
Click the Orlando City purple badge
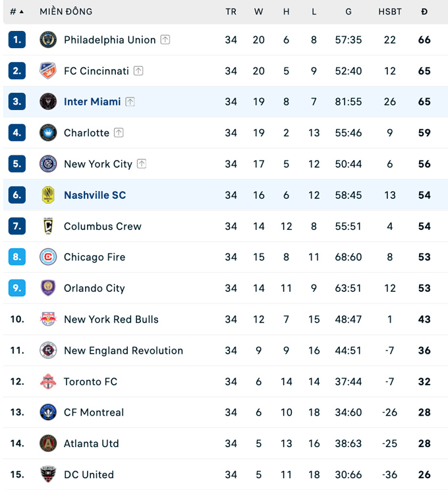48,288
